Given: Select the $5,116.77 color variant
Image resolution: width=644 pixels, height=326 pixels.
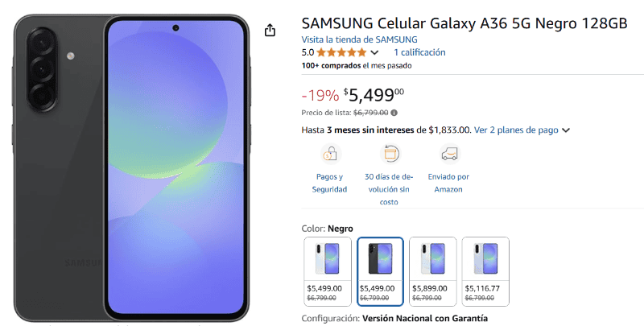Looking at the screenshot, I should click(x=485, y=271).
